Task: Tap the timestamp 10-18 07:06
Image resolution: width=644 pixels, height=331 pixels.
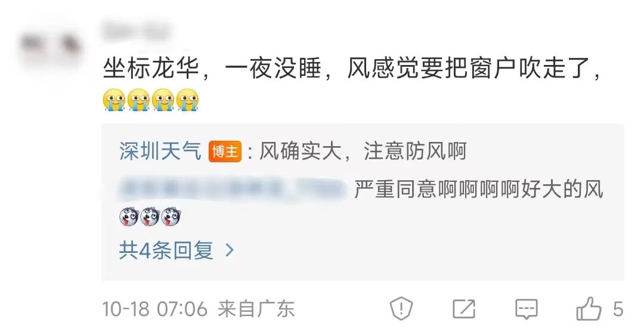Action: (154, 309)
